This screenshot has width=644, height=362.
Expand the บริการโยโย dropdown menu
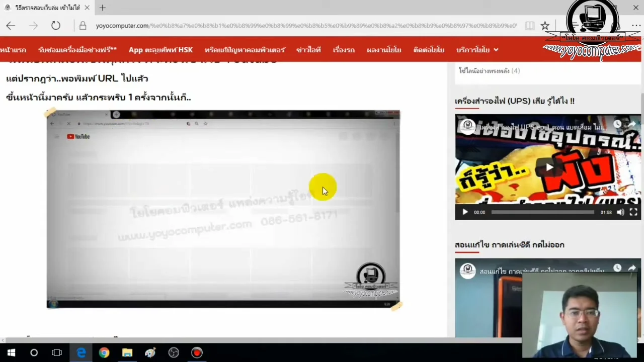pyautogui.click(x=477, y=50)
